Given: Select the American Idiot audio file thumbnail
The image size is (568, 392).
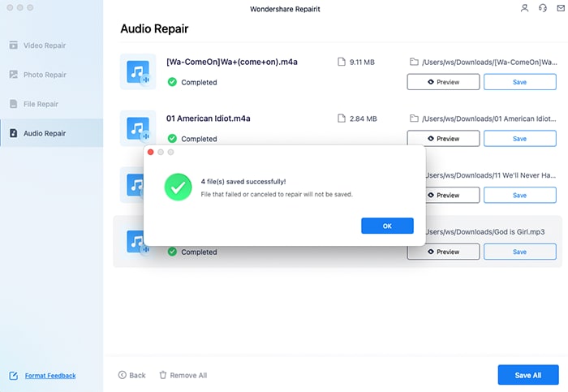Looking at the screenshot, I should (138, 128).
